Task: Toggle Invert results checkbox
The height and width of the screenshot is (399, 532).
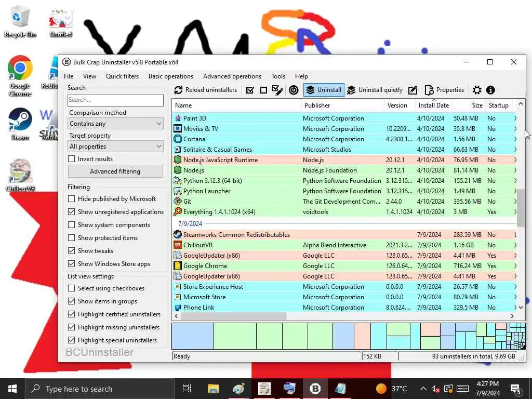Action: pos(71,159)
